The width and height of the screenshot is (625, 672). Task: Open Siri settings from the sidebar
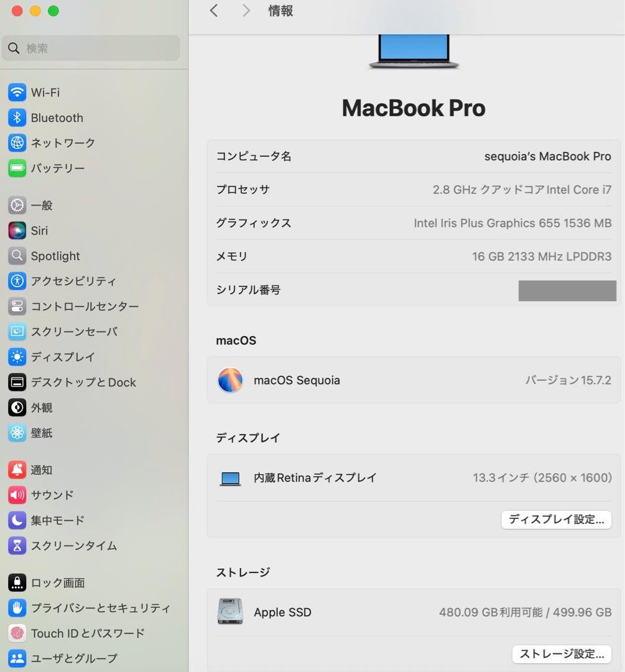[x=17, y=230]
